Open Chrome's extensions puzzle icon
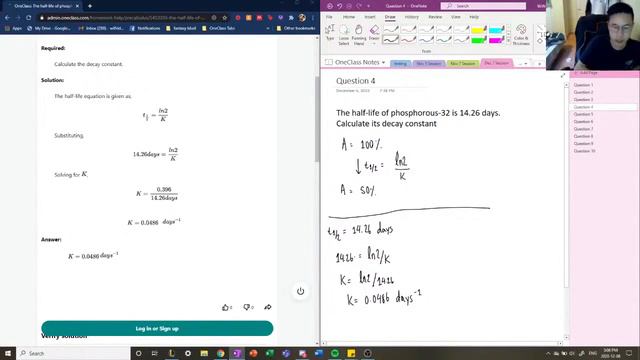 291,18
